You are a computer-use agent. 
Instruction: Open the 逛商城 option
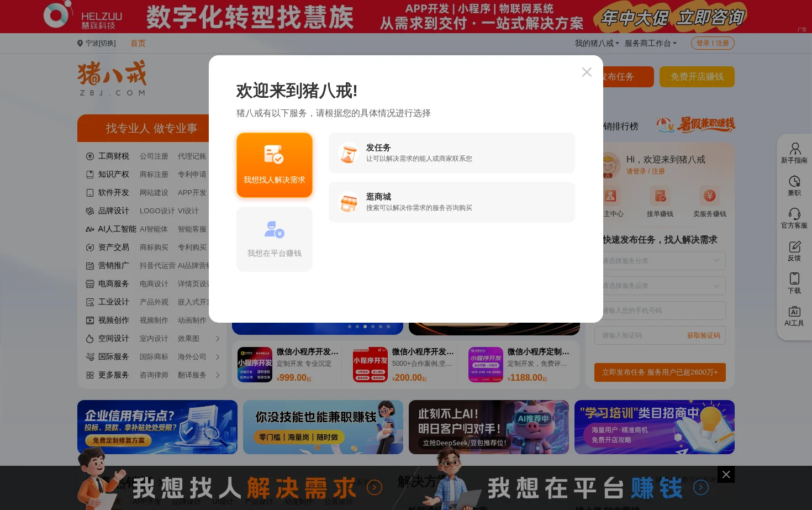(452, 202)
